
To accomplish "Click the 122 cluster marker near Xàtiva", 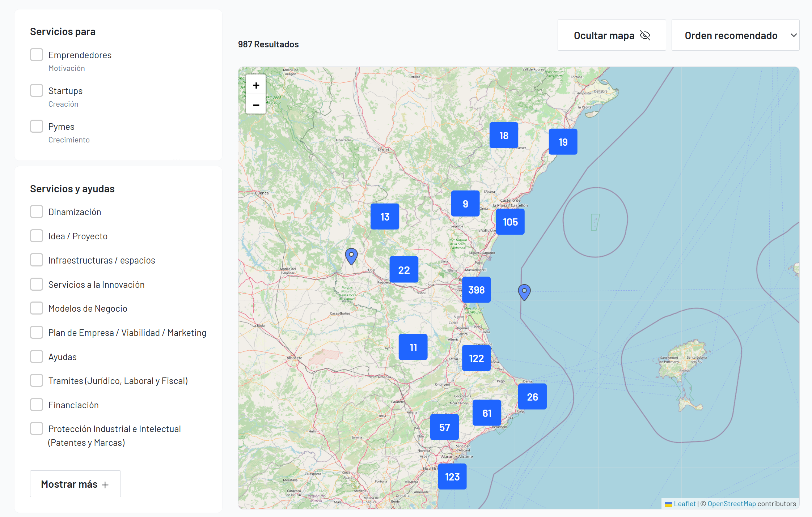I will (476, 358).
